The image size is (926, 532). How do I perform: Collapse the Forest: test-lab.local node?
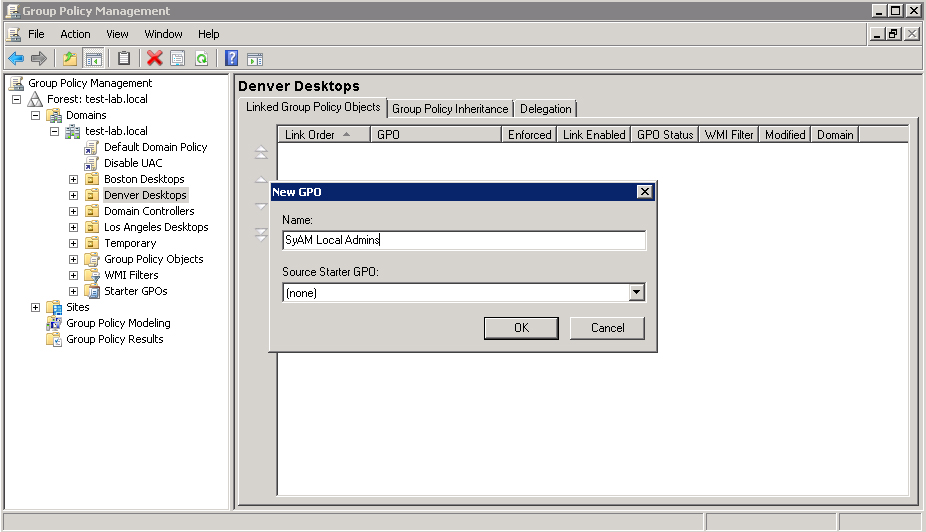17,99
